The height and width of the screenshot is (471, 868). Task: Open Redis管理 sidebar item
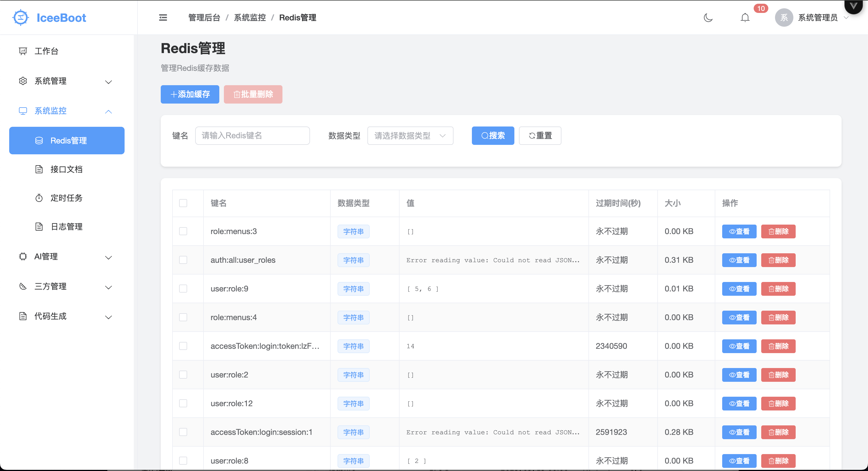[67, 140]
